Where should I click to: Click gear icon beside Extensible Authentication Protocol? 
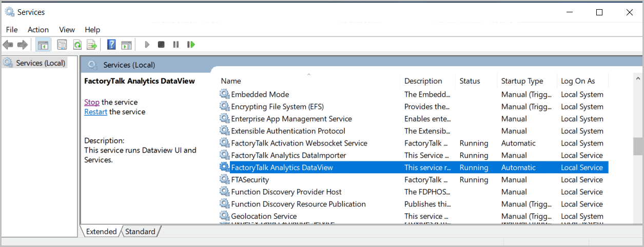coord(224,131)
